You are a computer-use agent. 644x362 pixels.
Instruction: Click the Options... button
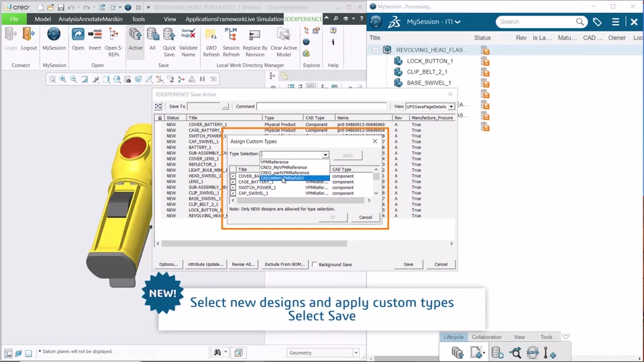pos(168,264)
